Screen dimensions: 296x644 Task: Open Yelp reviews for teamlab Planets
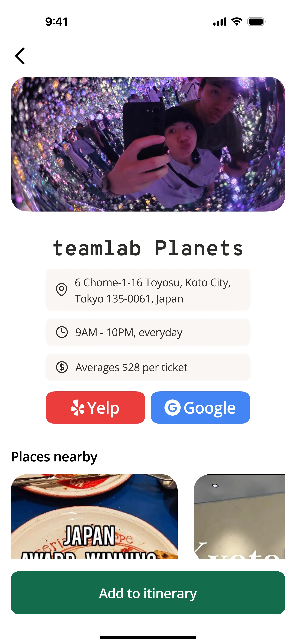coord(95,408)
